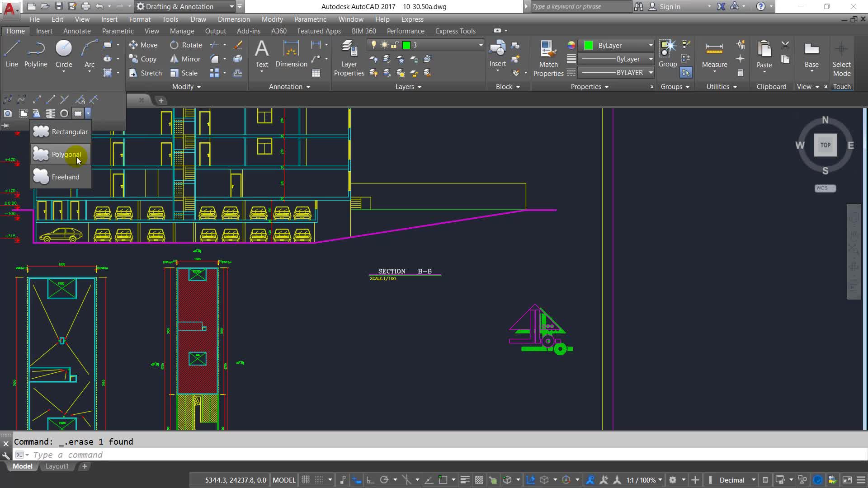Click the Sign In button

665,6
